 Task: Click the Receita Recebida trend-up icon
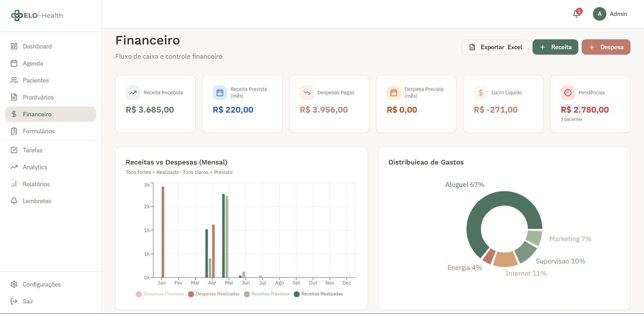133,93
